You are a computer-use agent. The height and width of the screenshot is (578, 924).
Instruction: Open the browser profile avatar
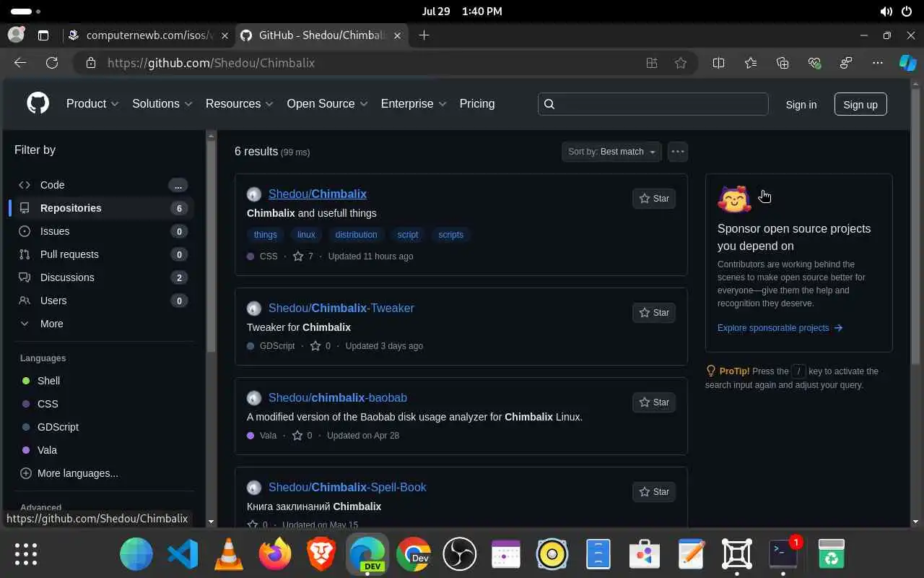tap(16, 35)
